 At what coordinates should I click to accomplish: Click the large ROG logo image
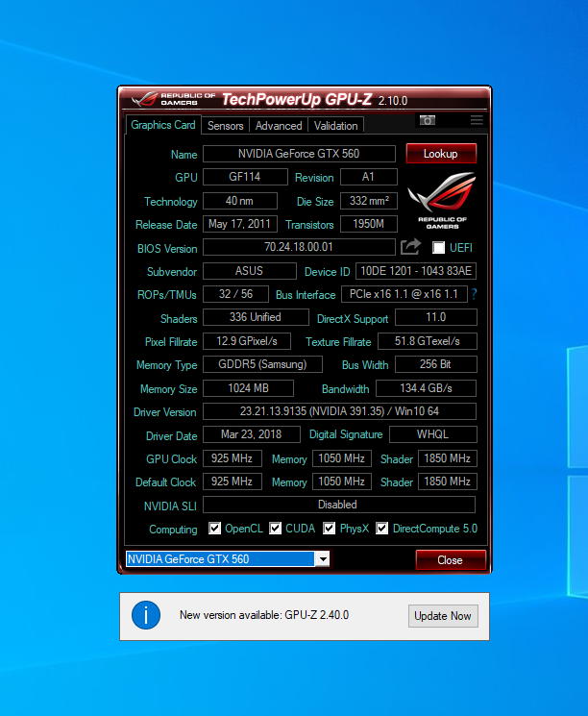[442, 200]
